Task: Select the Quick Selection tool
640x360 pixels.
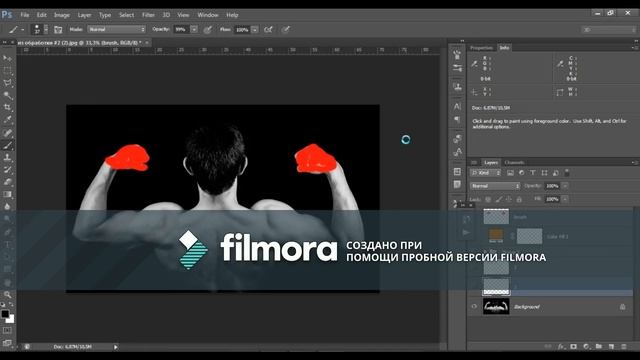Action: pos(7,96)
